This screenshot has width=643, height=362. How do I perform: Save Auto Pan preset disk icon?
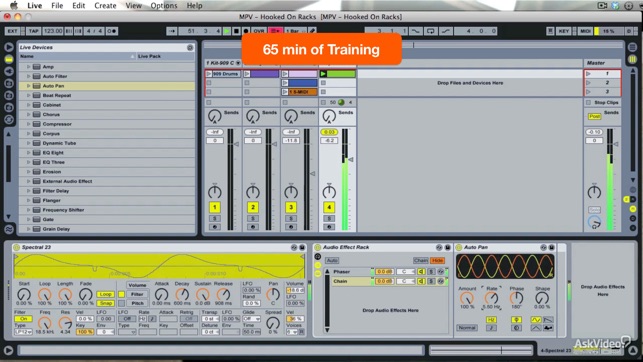click(x=552, y=247)
